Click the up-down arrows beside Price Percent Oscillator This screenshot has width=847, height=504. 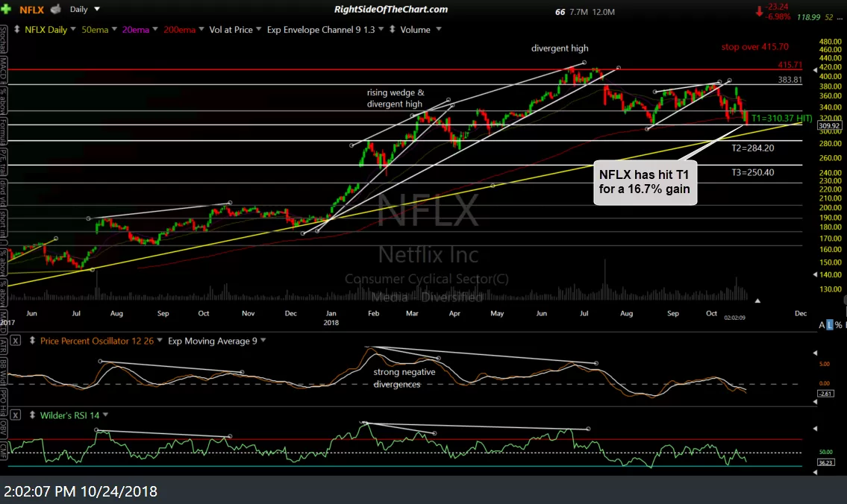[32, 341]
